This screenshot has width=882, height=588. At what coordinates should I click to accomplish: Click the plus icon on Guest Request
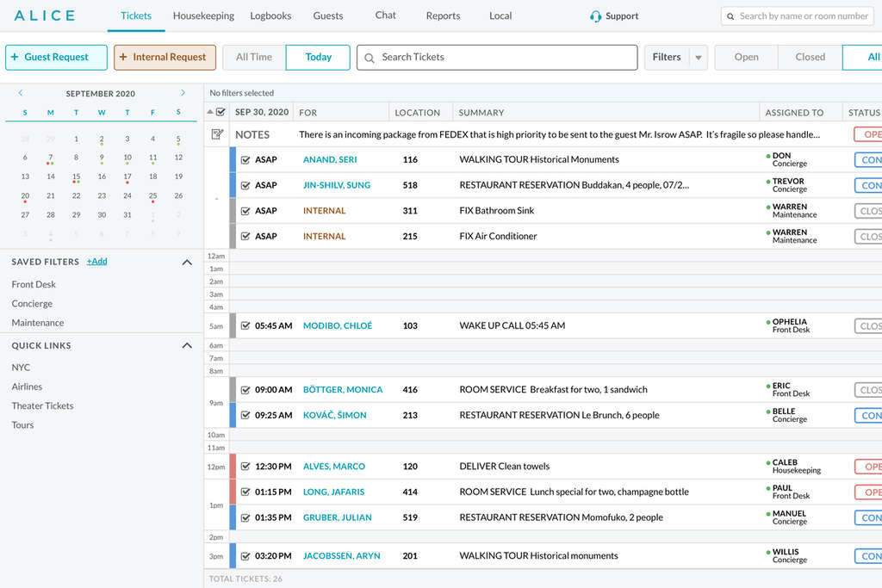(x=15, y=58)
